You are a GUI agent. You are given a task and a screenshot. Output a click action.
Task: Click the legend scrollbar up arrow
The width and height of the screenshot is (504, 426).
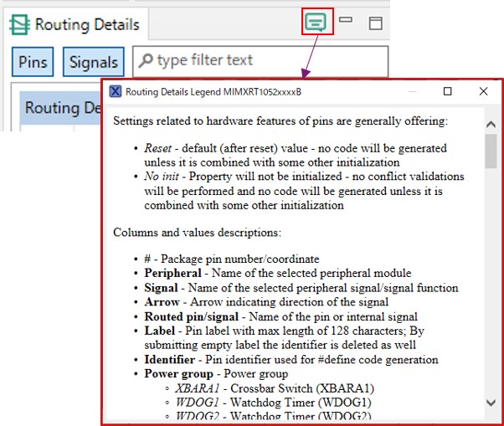[491, 125]
